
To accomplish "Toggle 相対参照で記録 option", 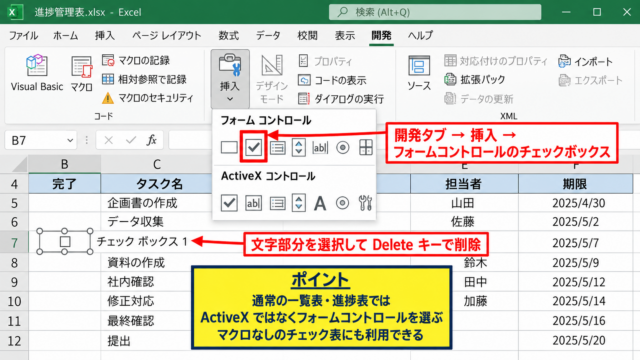I will coord(144,79).
